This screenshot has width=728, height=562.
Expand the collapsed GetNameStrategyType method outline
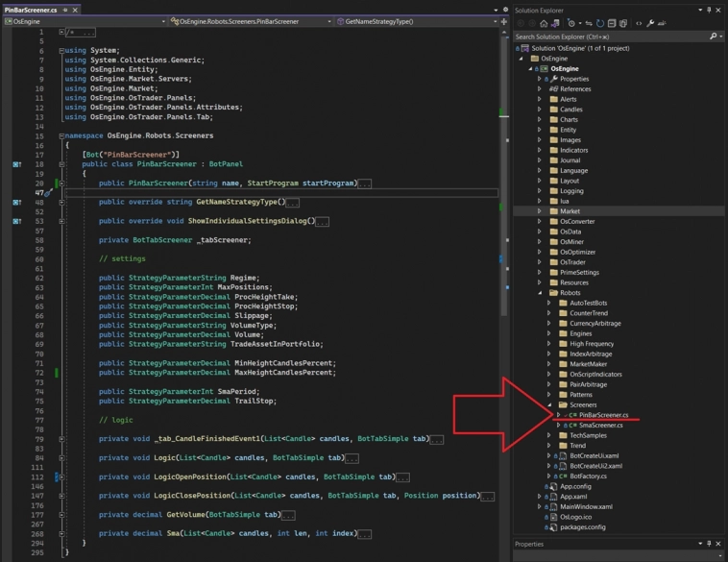(62, 203)
